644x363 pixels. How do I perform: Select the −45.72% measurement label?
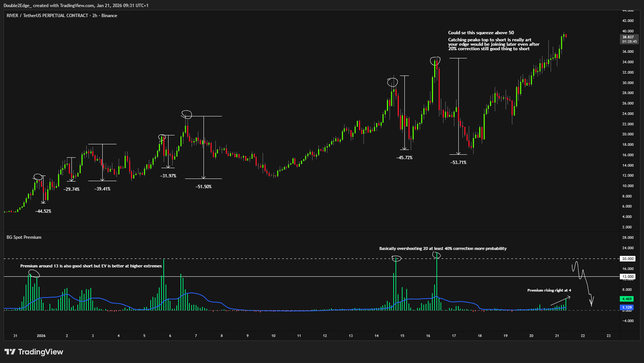click(x=404, y=158)
